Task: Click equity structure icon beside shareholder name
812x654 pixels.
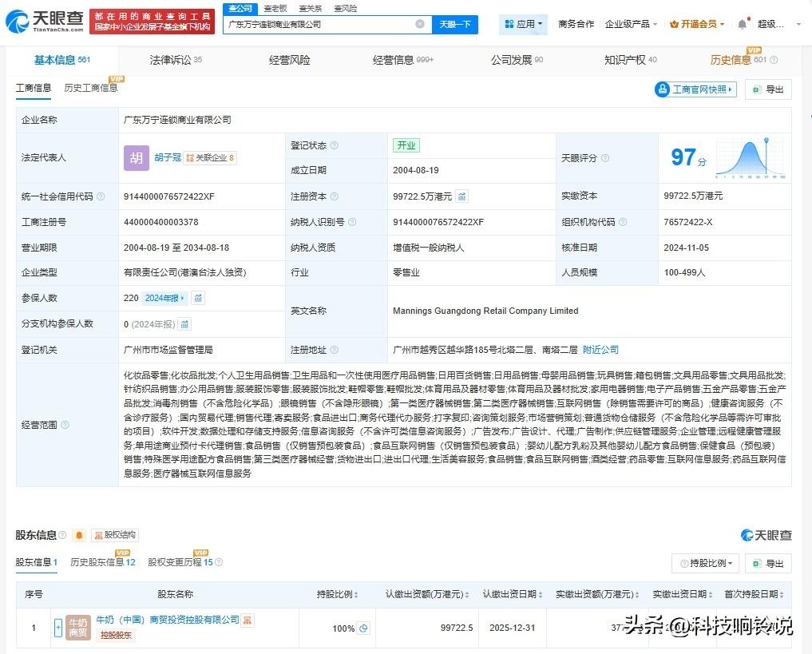Action: click(248, 620)
